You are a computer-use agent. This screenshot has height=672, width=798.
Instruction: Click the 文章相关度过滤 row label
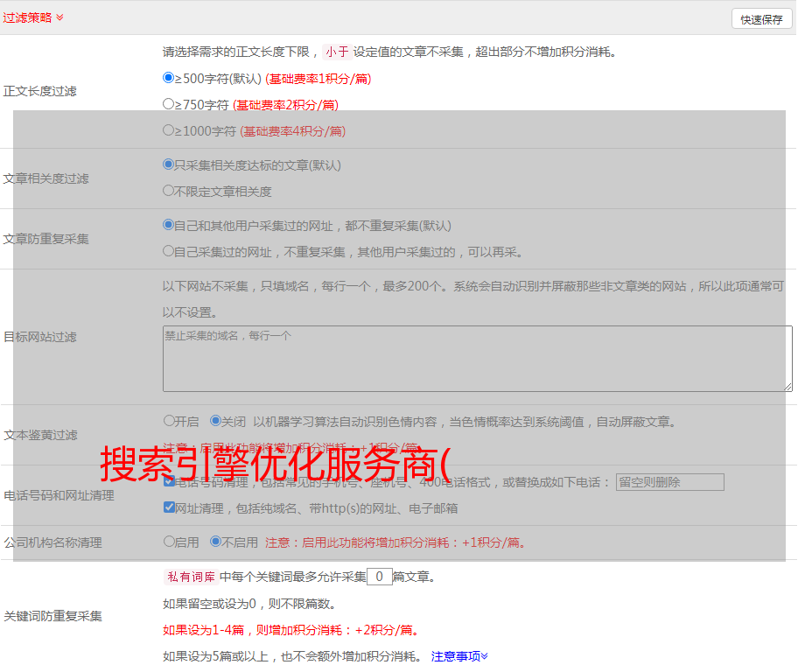[x=46, y=178]
